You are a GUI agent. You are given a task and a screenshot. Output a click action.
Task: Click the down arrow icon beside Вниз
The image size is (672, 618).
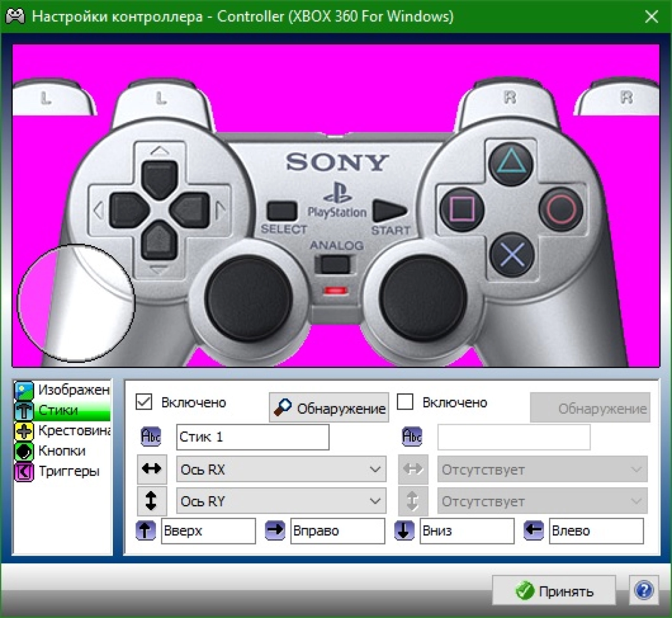[404, 530]
